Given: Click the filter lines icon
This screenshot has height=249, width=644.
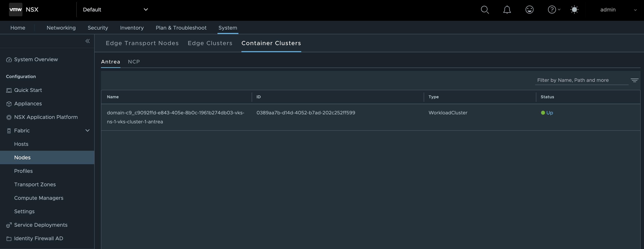Looking at the screenshot, I should tap(634, 80).
